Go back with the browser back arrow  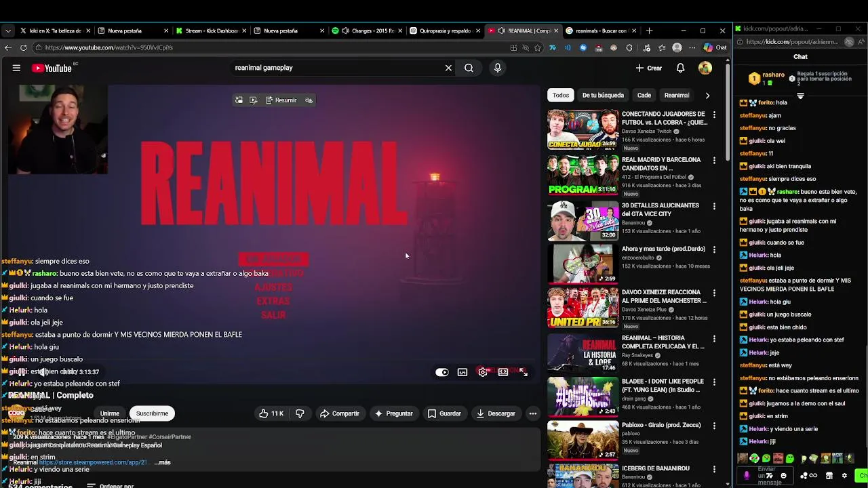click(x=8, y=47)
